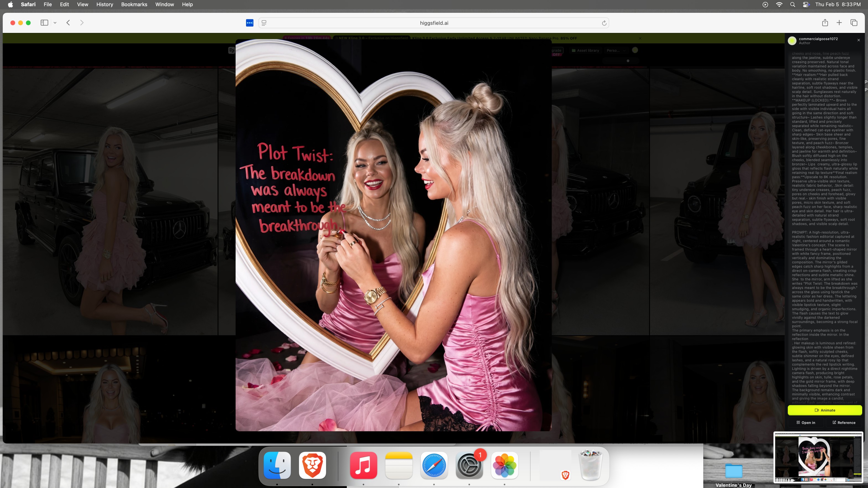The image size is (868, 488).
Task: Use image as Reference
Action: click(x=844, y=422)
